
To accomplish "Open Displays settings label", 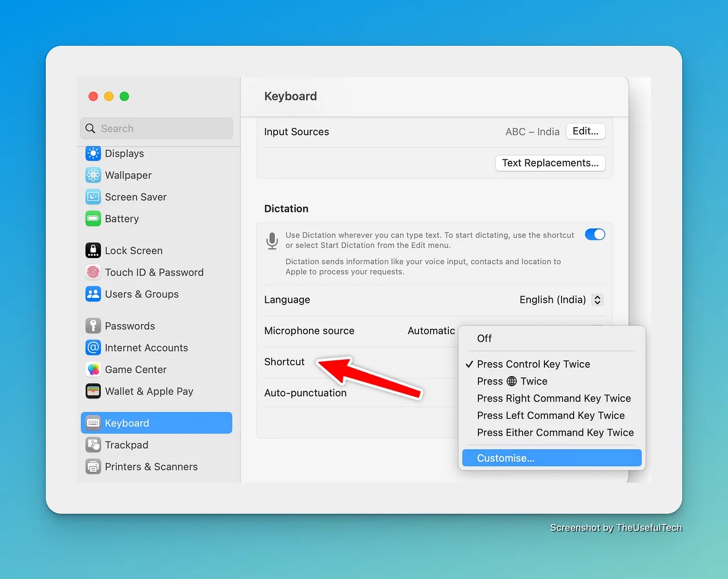I will click(x=124, y=153).
